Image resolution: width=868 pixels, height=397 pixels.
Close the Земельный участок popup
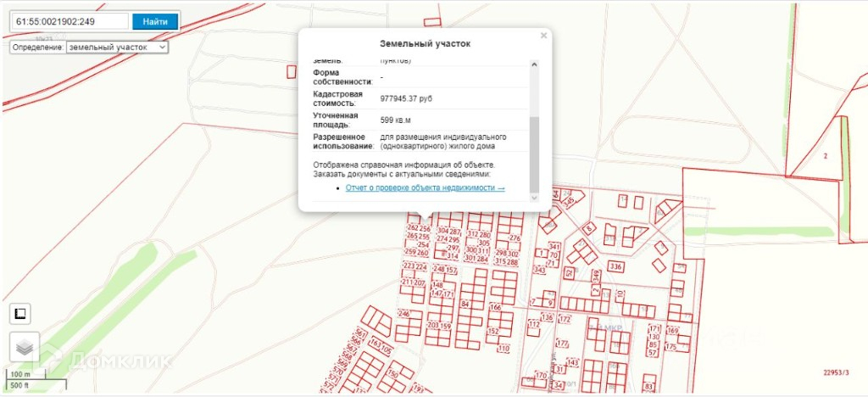[543, 36]
